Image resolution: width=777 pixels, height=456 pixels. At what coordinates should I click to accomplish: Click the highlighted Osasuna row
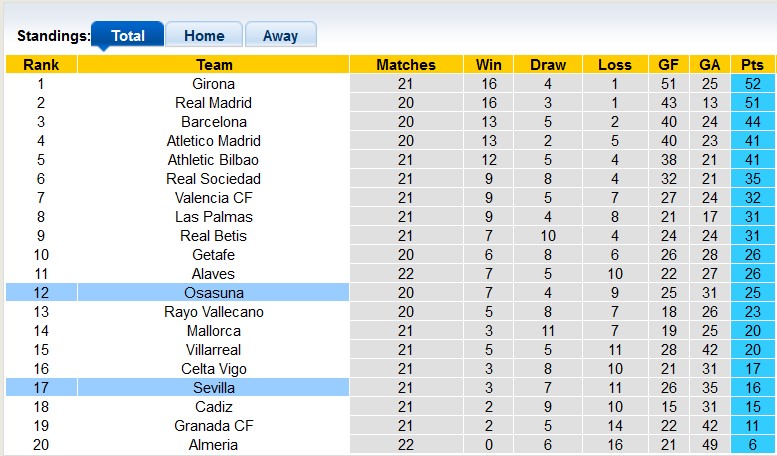click(x=213, y=293)
